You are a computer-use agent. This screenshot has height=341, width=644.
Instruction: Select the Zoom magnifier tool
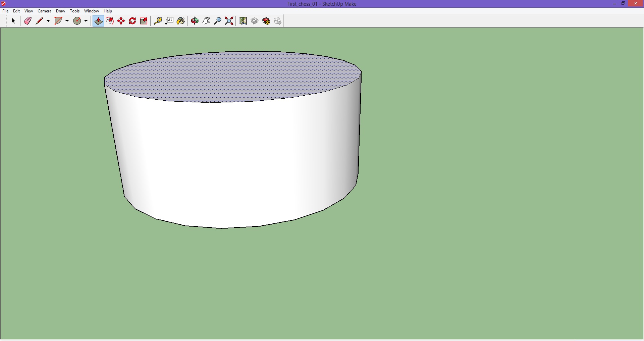[218, 21]
